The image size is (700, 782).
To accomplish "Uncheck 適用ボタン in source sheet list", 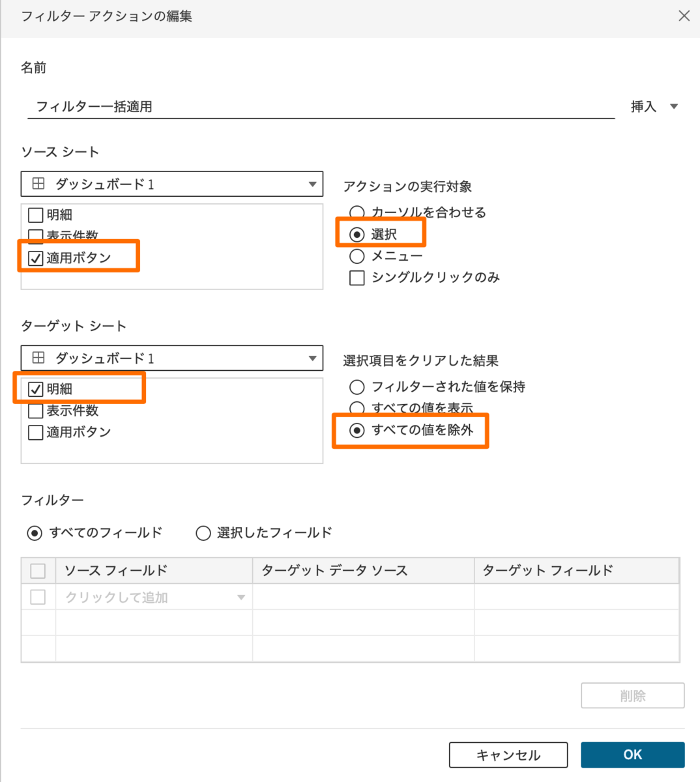I will (x=36, y=258).
